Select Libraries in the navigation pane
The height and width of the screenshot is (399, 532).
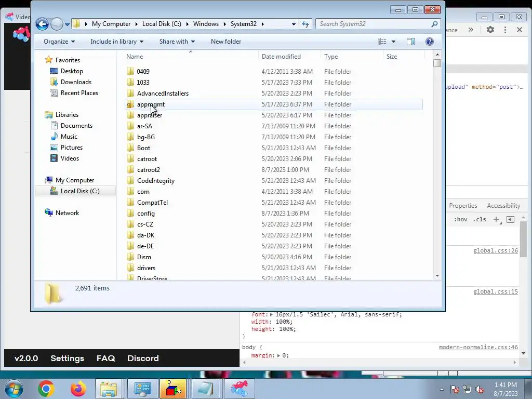[x=67, y=115]
